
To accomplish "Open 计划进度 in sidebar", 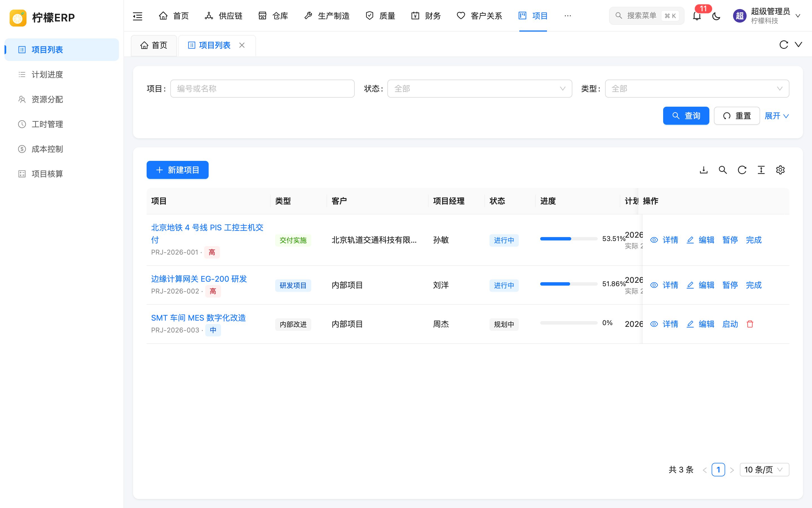I will [62, 75].
